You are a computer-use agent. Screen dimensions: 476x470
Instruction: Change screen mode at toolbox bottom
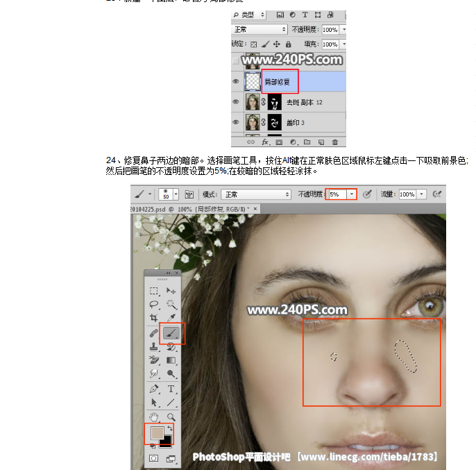171,458
